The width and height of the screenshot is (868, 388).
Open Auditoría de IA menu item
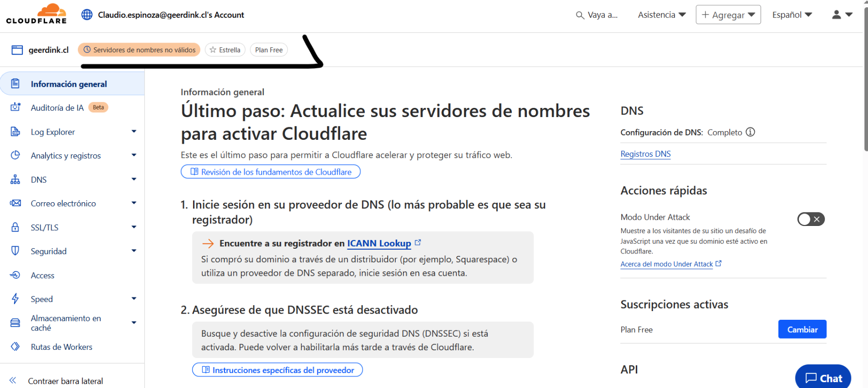coord(57,107)
